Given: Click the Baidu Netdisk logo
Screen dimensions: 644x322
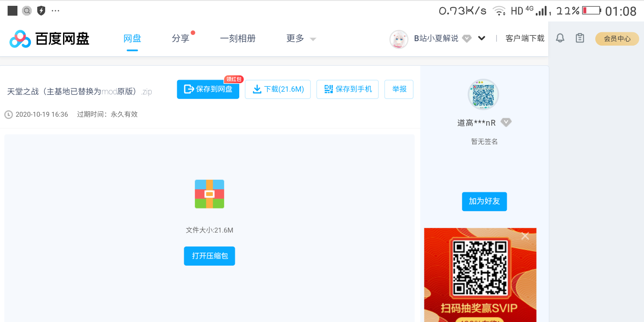Looking at the screenshot, I should point(49,39).
